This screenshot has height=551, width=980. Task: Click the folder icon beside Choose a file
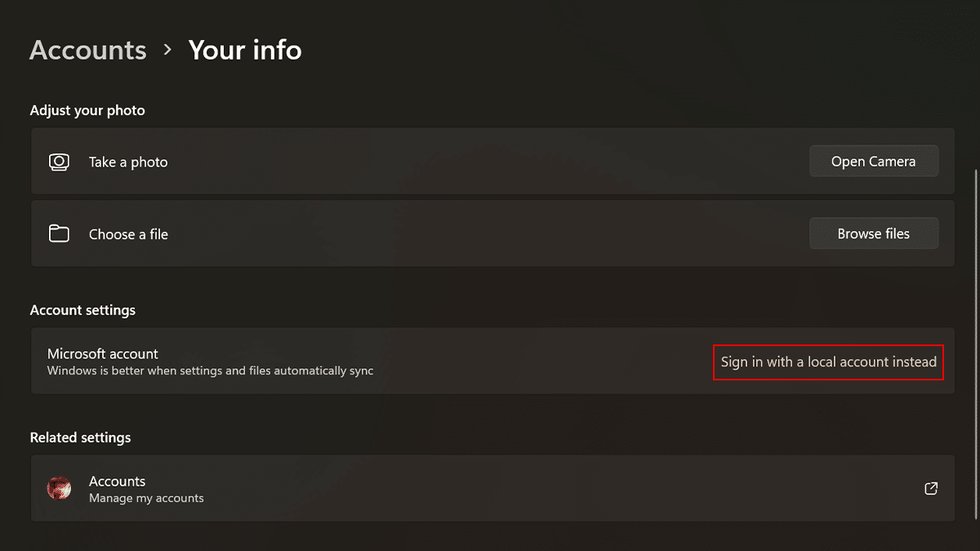tap(59, 234)
